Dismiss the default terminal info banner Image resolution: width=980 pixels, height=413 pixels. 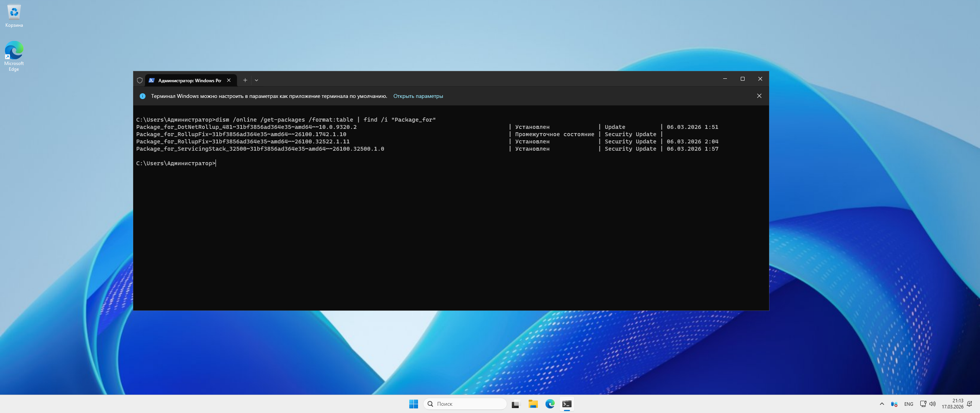[759, 96]
